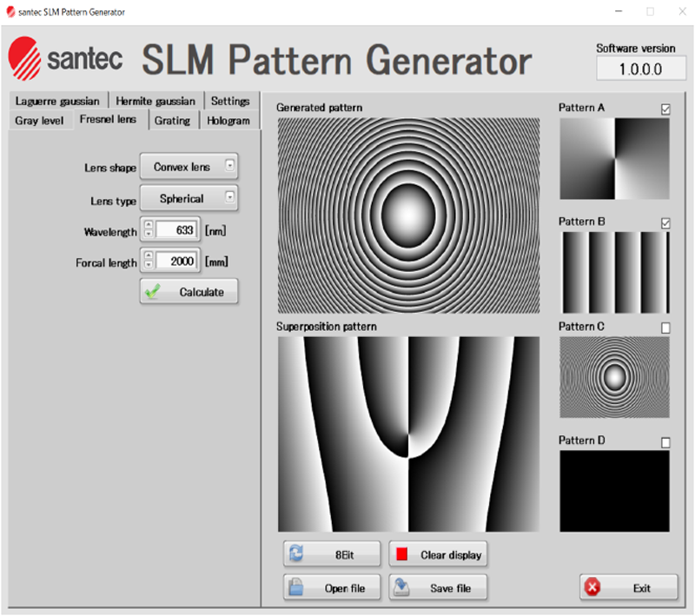Switch to the Hologram tab
Viewport: 695px width, 616px height.
(x=228, y=121)
